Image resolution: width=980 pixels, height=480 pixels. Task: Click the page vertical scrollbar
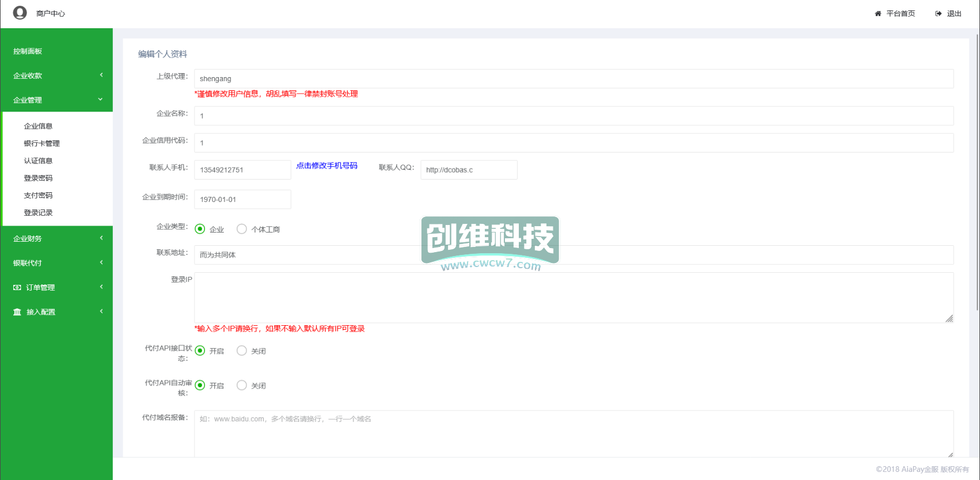(977, 173)
